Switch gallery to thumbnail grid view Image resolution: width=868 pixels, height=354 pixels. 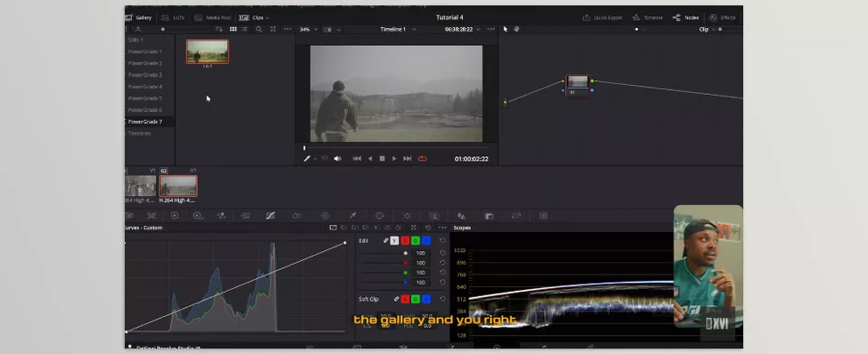(x=233, y=29)
